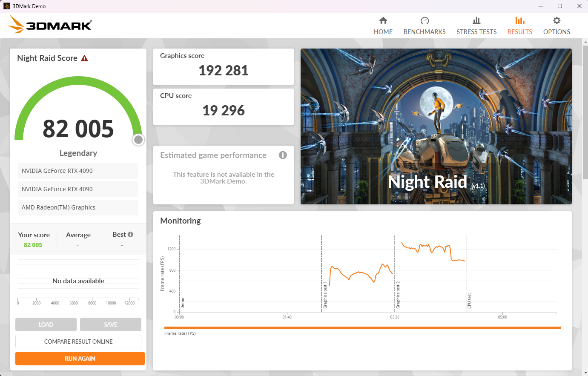This screenshot has width=588, height=376.
Task: Click the 3DMark logo
Action: coord(50,25)
